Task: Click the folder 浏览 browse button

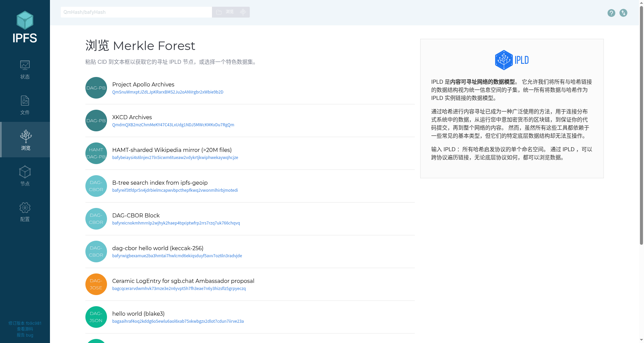Action: (x=225, y=12)
